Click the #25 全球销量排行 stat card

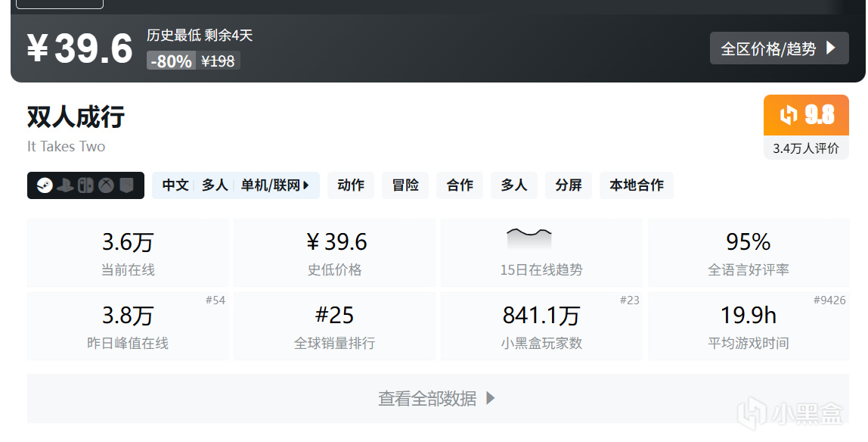tap(334, 326)
